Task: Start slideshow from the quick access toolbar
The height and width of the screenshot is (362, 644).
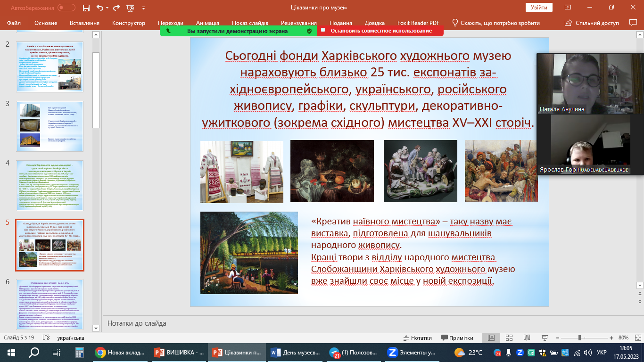Action: tap(131, 8)
